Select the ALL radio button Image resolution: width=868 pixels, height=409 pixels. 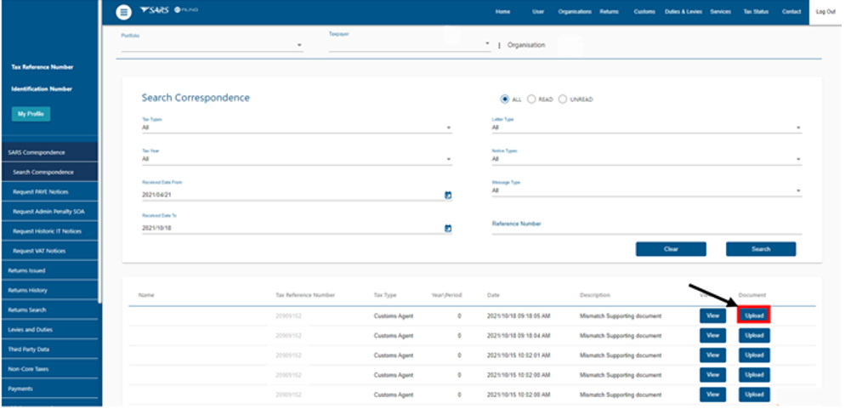pyautogui.click(x=505, y=99)
